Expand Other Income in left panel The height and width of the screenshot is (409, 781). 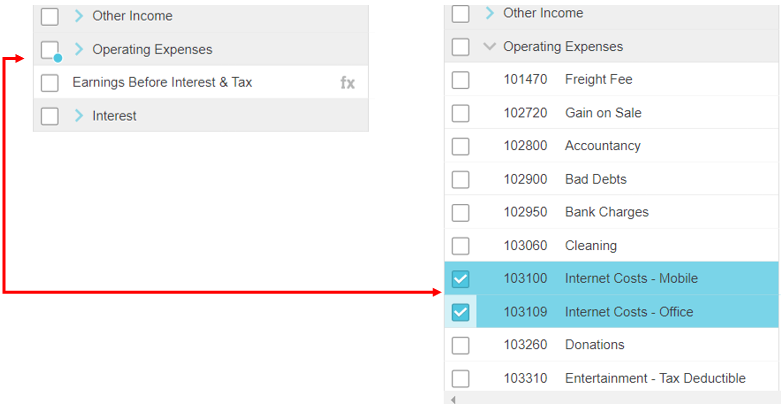79,16
